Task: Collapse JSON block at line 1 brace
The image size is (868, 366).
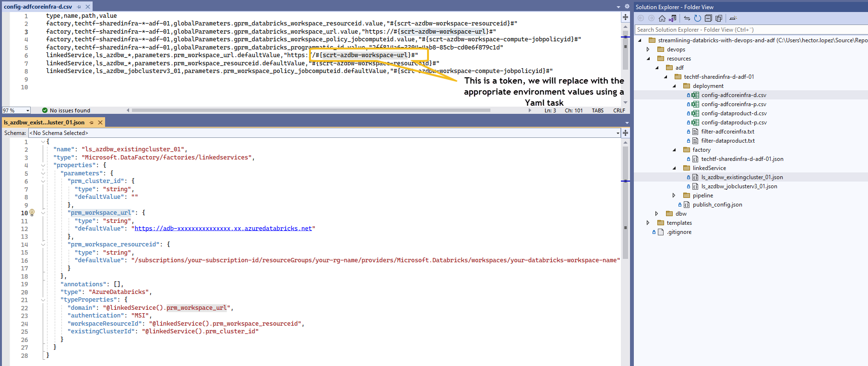Action: point(43,142)
